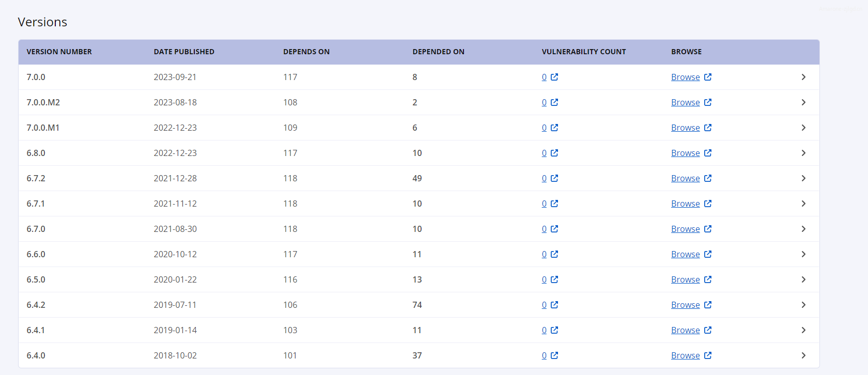Open external vulnerability icon for version 7.0.0
Image resolution: width=868 pixels, height=375 pixels.
(554, 77)
